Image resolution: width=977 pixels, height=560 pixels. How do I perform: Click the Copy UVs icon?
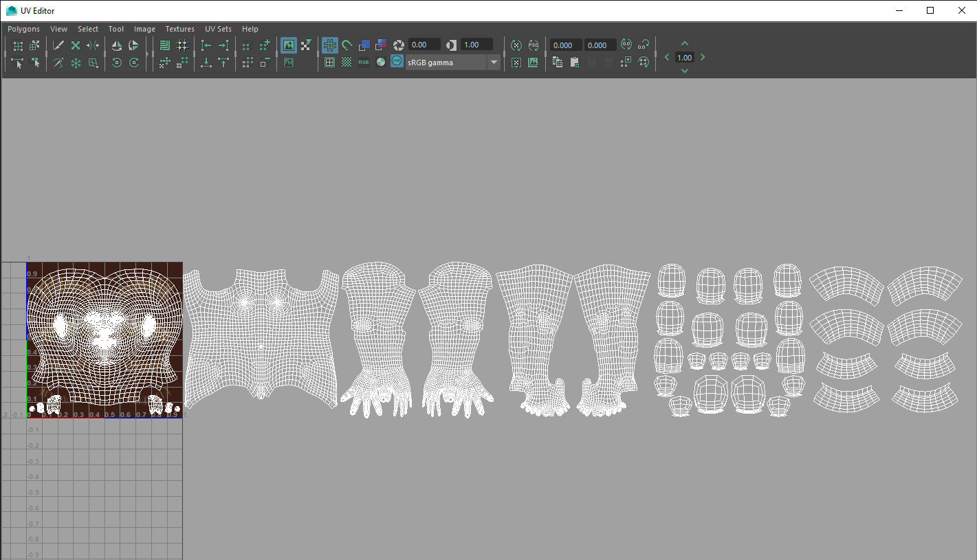click(x=558, y=63)
